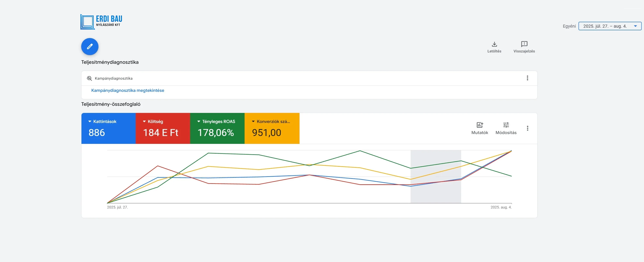Open three-dot menu in Kampánydiagnosztika card
Image resolution: width=644 pixels, height=262 pixels.
[x=527, y=78]
